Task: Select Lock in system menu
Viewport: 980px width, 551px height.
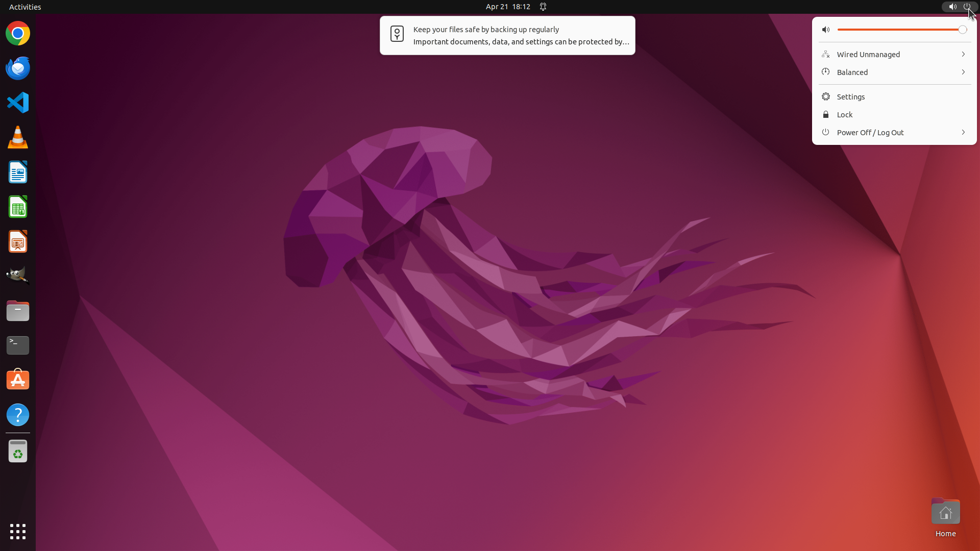Action: (844, 115)
